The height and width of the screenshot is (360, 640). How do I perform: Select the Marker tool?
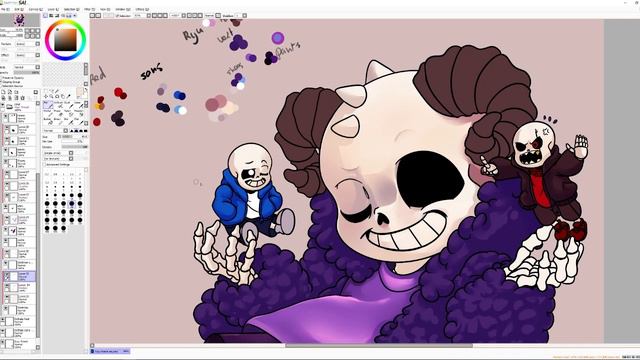click(x=48, y=113)
